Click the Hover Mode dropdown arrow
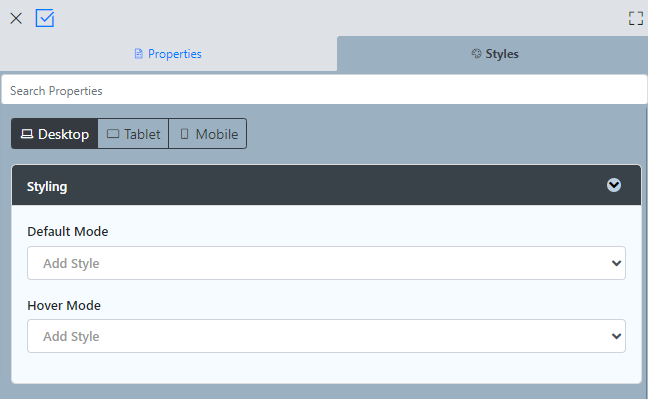648x399 pixels. [616, 336]
